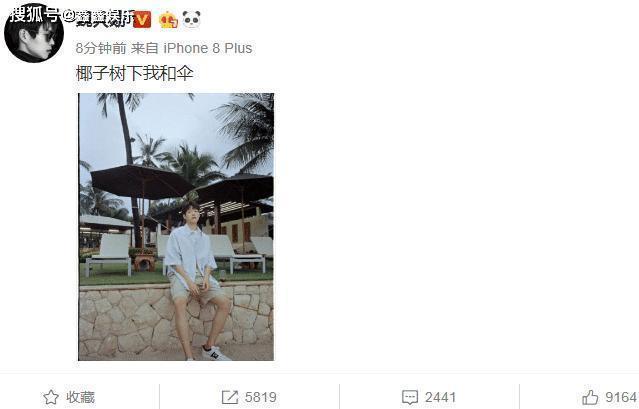Click the orange V verified badge

tap(142, 20)
